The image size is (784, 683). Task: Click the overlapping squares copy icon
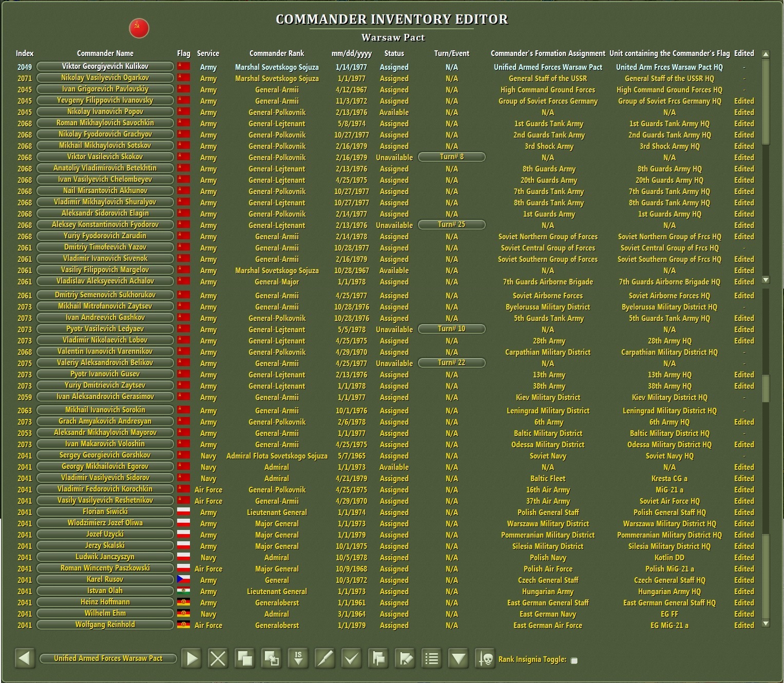tap(244, 658)
